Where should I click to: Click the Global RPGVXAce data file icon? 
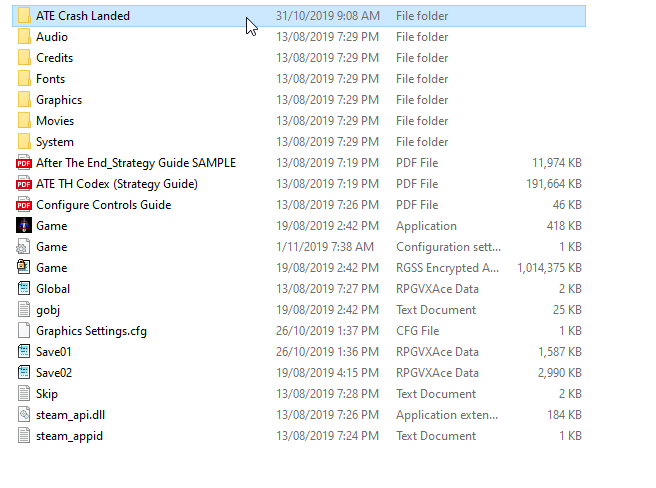[x=24, y=289]
